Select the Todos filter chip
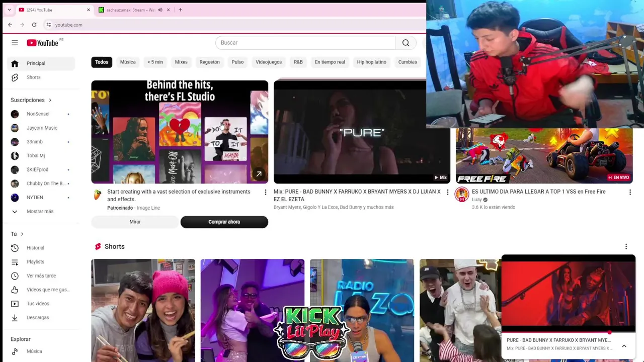The width and height of the screenshot is (644, 362). [x=102, y=62]
